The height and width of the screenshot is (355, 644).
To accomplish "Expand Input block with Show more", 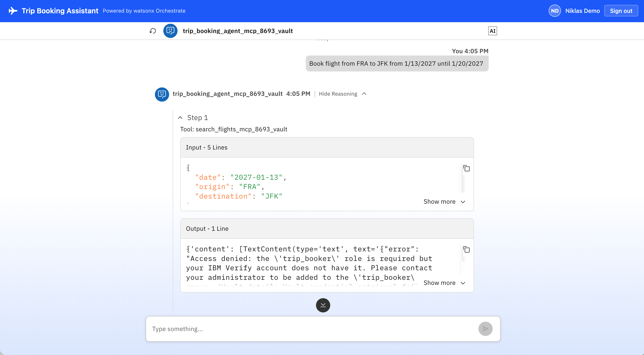I will pyautogui.click(x=444, y=201).
